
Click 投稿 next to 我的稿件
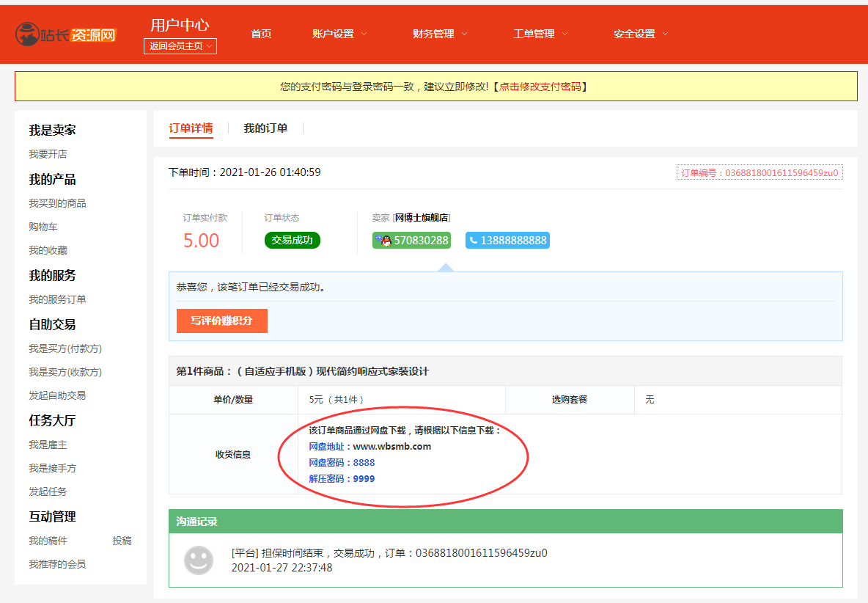122,541
